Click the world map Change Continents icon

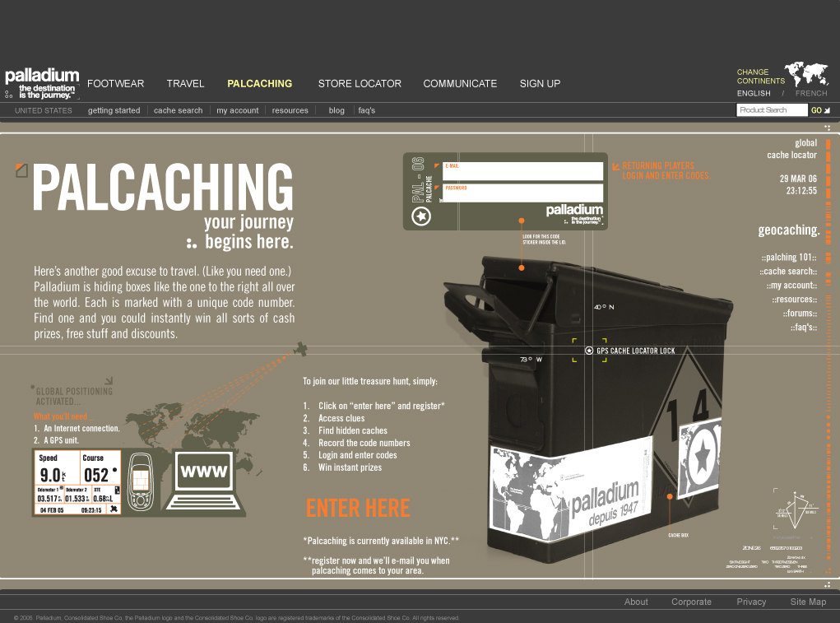coord(806,74)
